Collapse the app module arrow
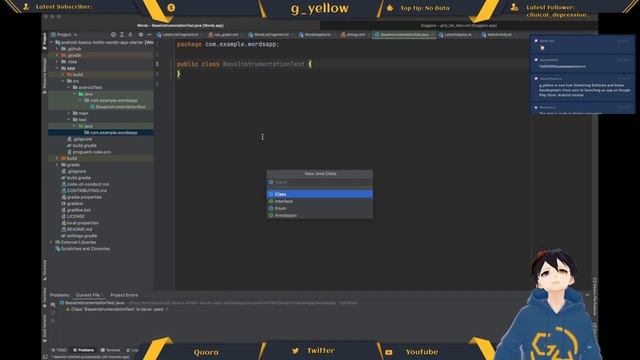This screenshot has height=360, width=640. [x=57, y=68]
